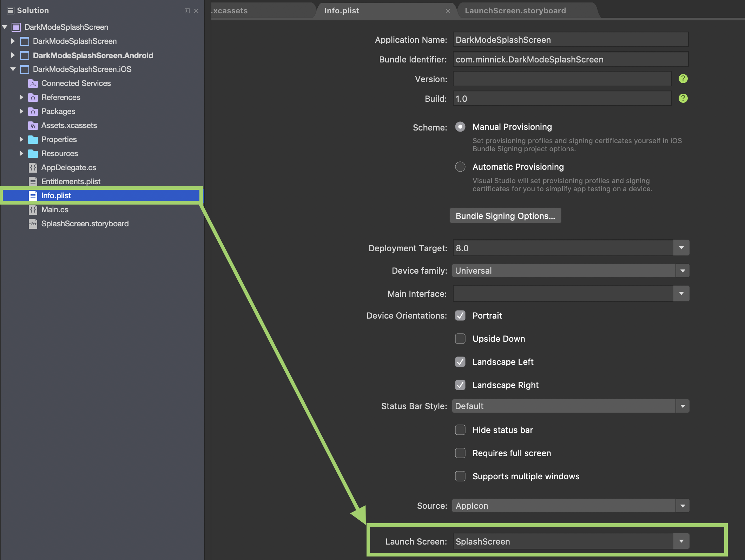Click the Assets.xcassets catalog icon

tap(33, 126)
